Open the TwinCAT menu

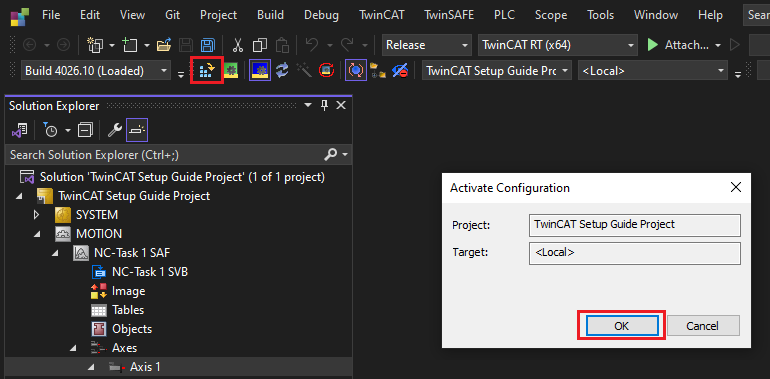(x=382, y=15)
